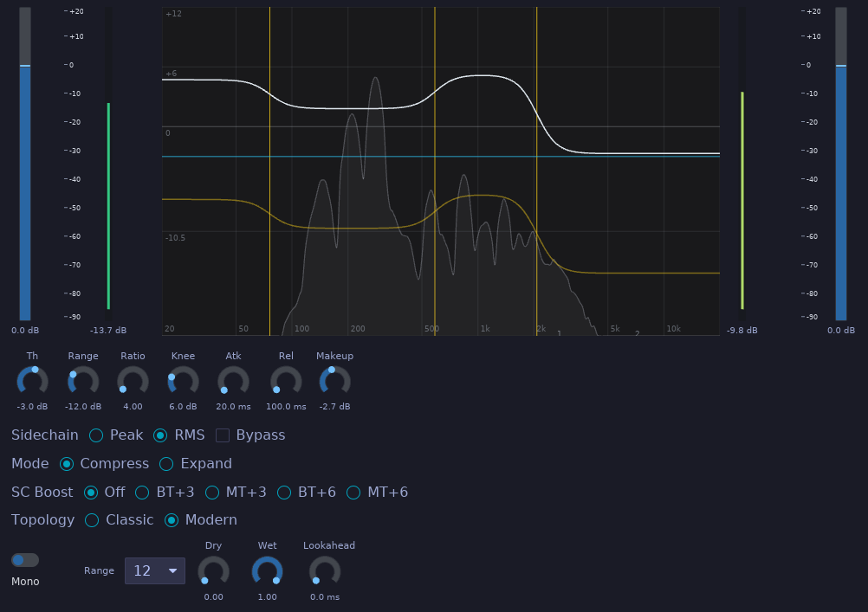Click the 1.00 wet value
This screenshot has height=612, width=868.
point(268,597)
